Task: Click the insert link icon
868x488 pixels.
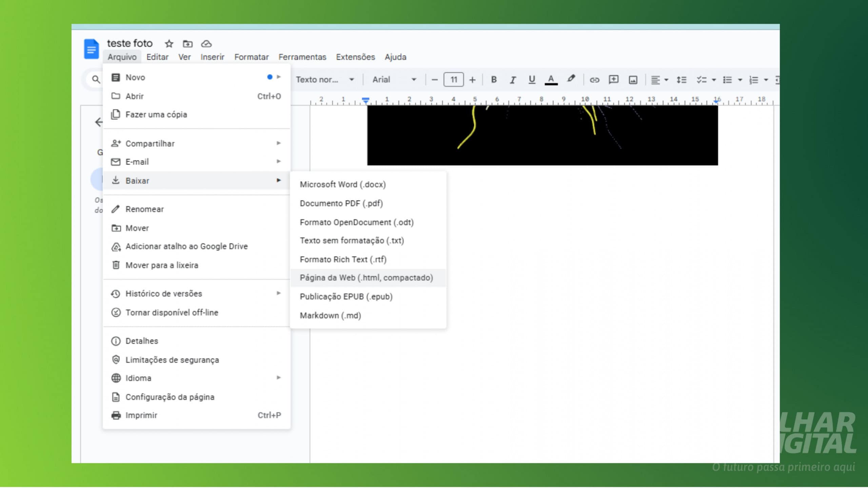Action: click(x=594, y=80)
